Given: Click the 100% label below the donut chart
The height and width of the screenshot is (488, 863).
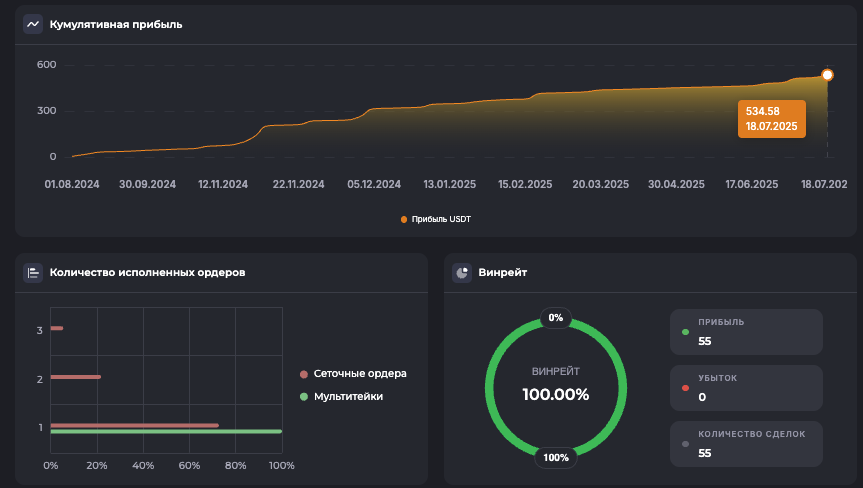Looking at the screenshot, I should pyautogui.click(x=556, y=458).
